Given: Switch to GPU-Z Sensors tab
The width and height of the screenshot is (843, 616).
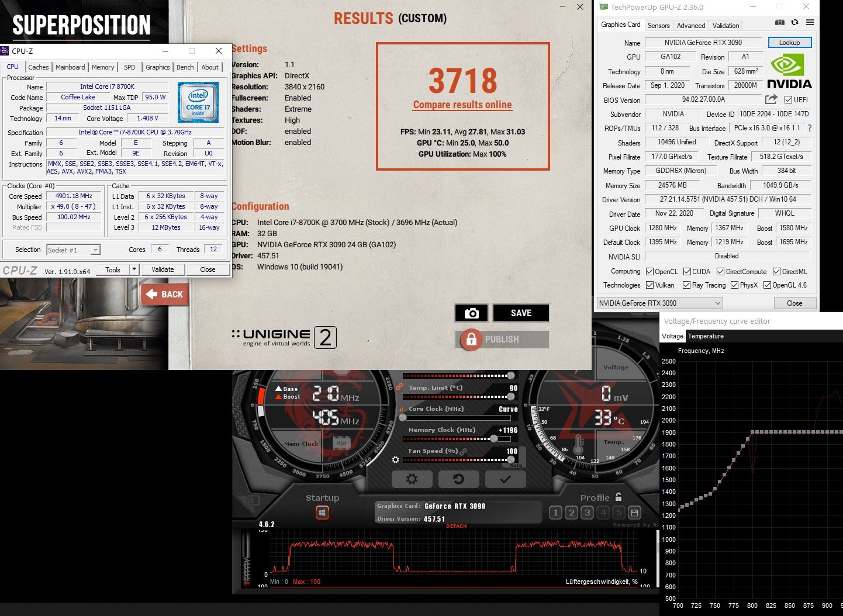Looking at the screenshot, I should click(658, 26).
